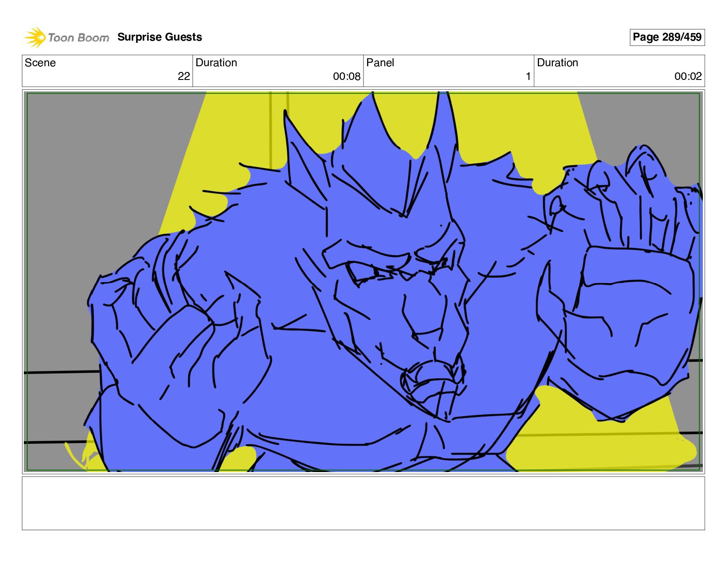Select the scene duration value '00:08'
This screenshot has width=728, height=563.
coord(347,76)
